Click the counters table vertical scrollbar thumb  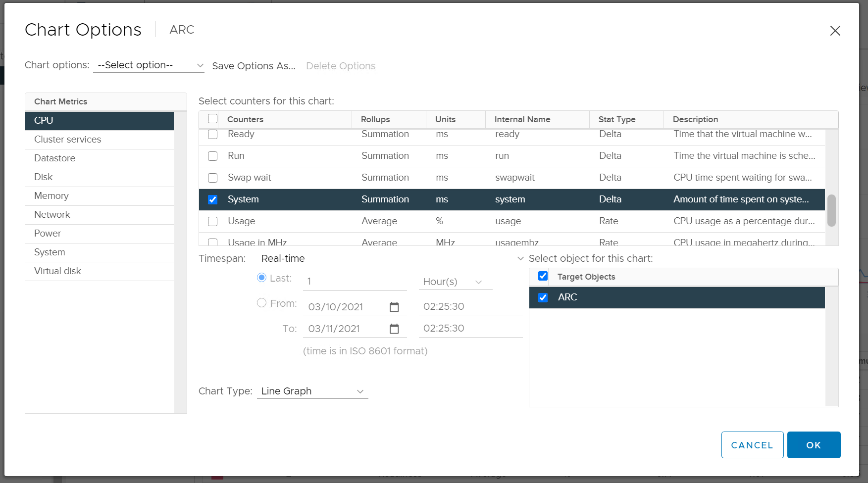coord(831,210)
